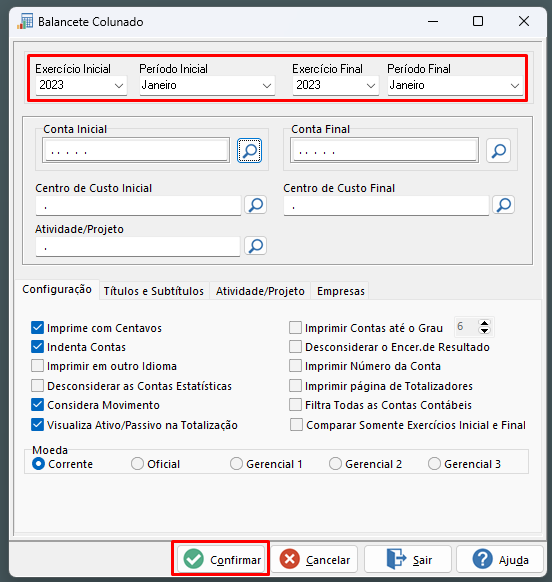
Task: Choose Gerencial 1 currency
Action: coord(236,464)
